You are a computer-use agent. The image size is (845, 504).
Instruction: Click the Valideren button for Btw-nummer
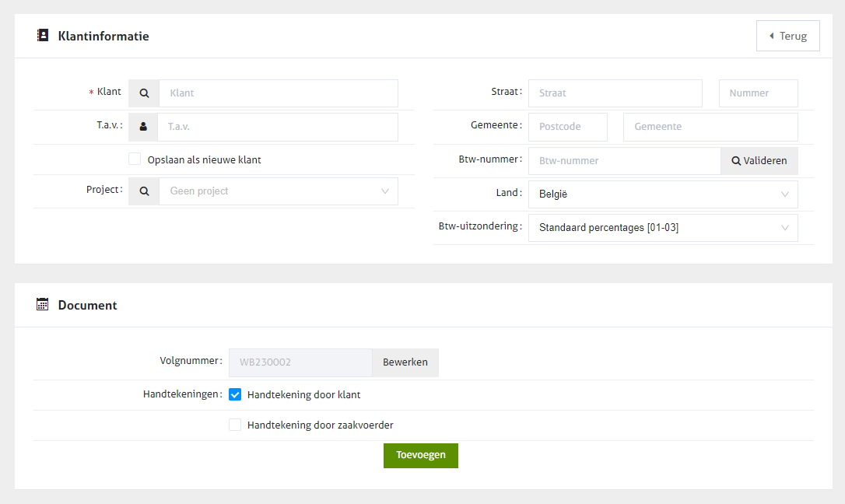click(759, 161)
